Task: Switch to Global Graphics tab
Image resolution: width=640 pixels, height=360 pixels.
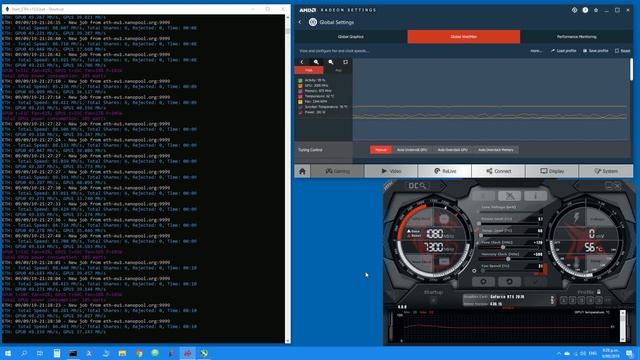Action: point(351,37)
